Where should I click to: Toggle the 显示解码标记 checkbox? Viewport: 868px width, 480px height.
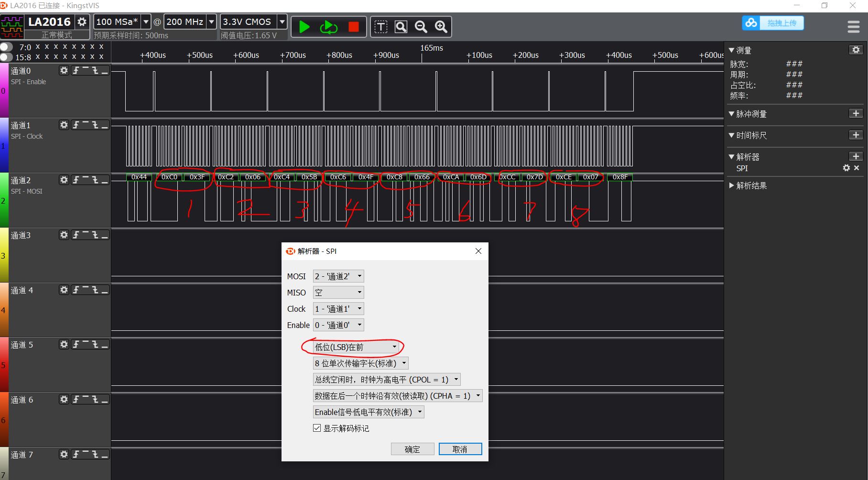316,428
